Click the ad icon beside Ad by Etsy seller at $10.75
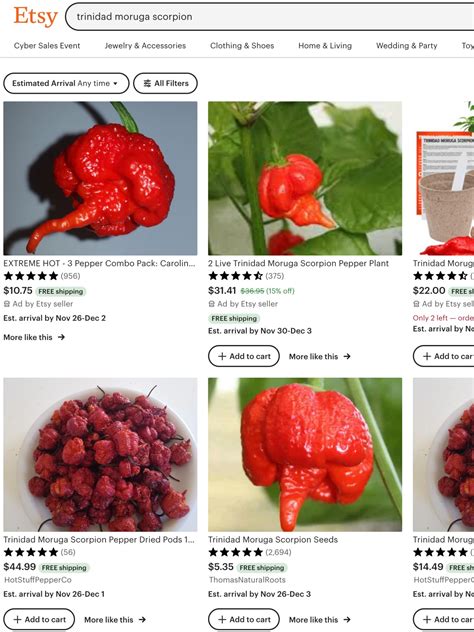The image size is (474, 632). [6, 304]
